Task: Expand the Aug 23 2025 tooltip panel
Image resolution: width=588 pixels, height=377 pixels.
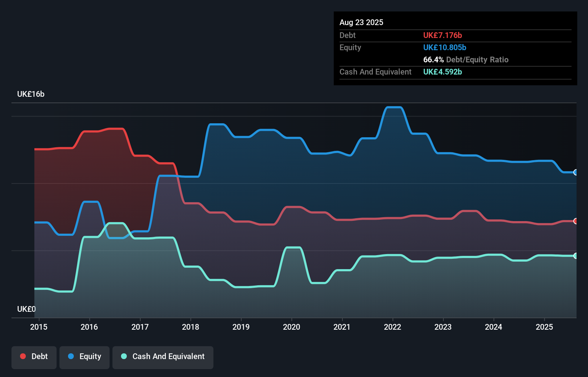Action: coord(361,22)
